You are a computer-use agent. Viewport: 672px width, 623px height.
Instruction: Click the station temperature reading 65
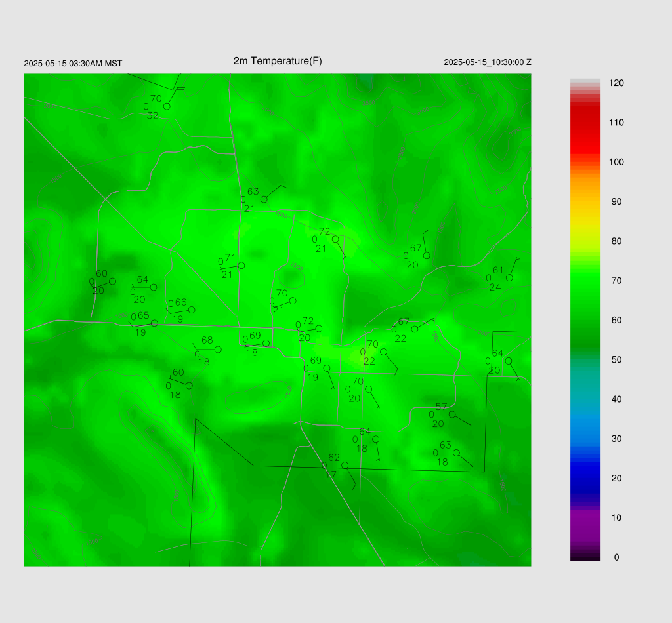[x=144, y=315]
